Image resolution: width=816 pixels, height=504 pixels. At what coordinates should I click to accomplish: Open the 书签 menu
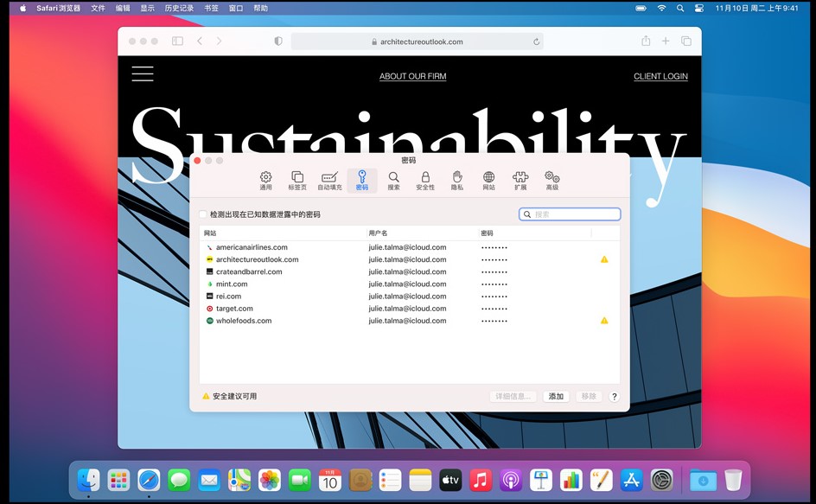pyautogui.click(x=211, y=8)
